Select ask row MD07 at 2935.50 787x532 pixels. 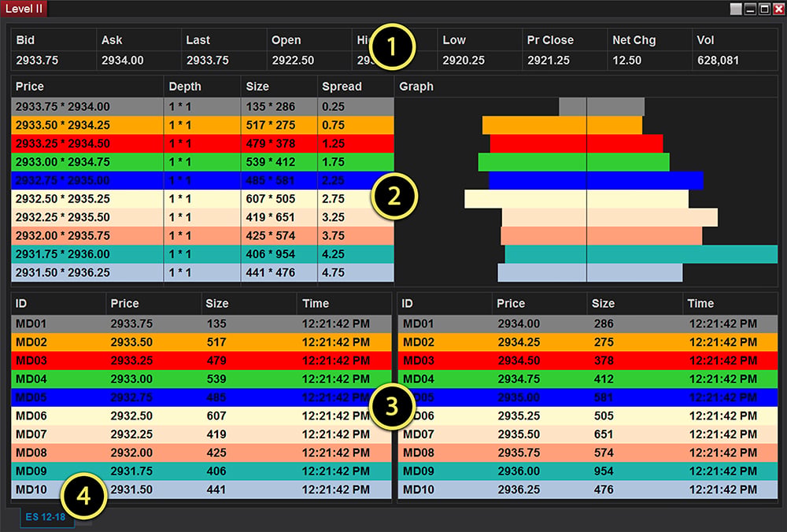point(588,434)
